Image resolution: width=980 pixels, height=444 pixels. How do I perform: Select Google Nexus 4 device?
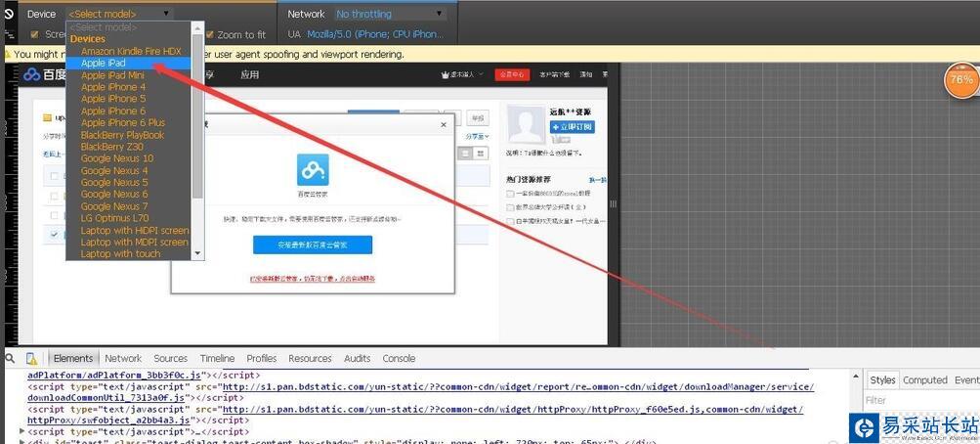pyautogui.click(x=114, y=170)
